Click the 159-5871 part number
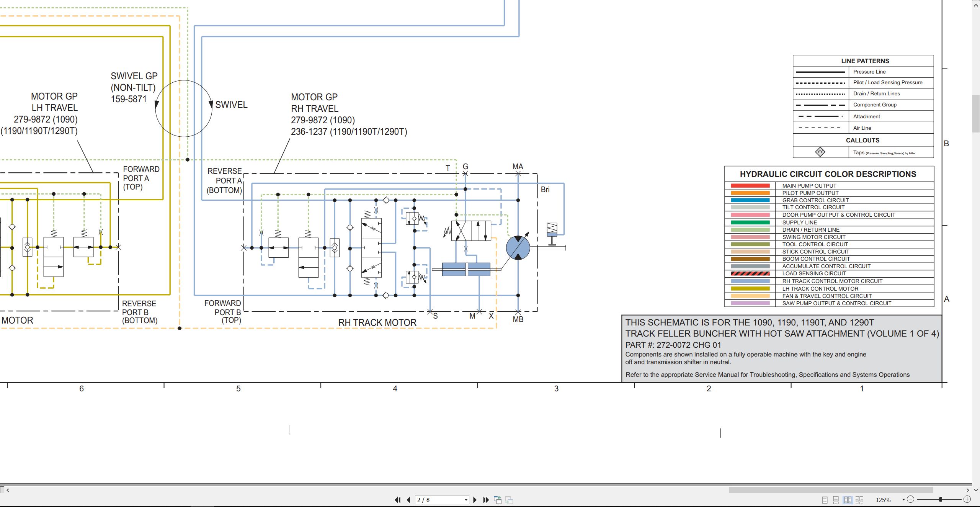 pyautogui.click(x=129, y=99)
